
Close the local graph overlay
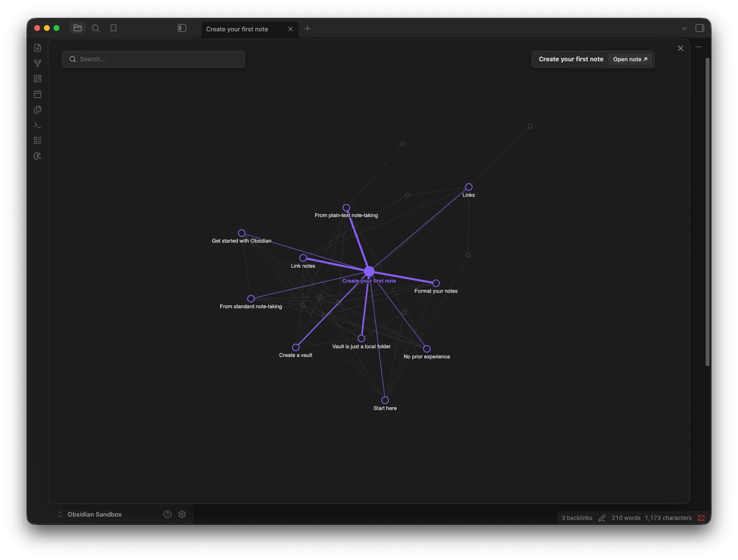pos(681,48)
